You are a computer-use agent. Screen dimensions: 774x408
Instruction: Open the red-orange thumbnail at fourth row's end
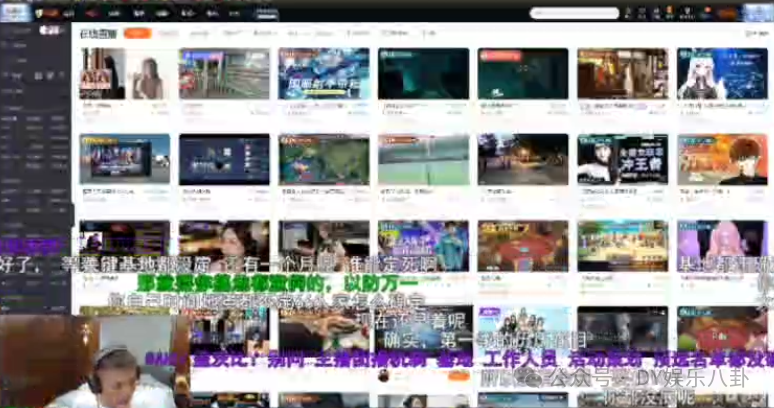click(x=722, y=330)
